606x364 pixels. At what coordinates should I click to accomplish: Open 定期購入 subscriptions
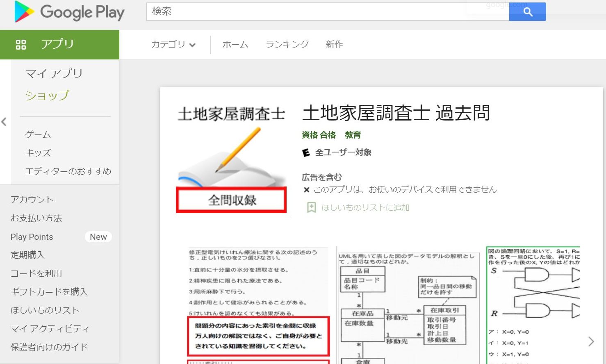pyautogui.click(x=27, y=255)
